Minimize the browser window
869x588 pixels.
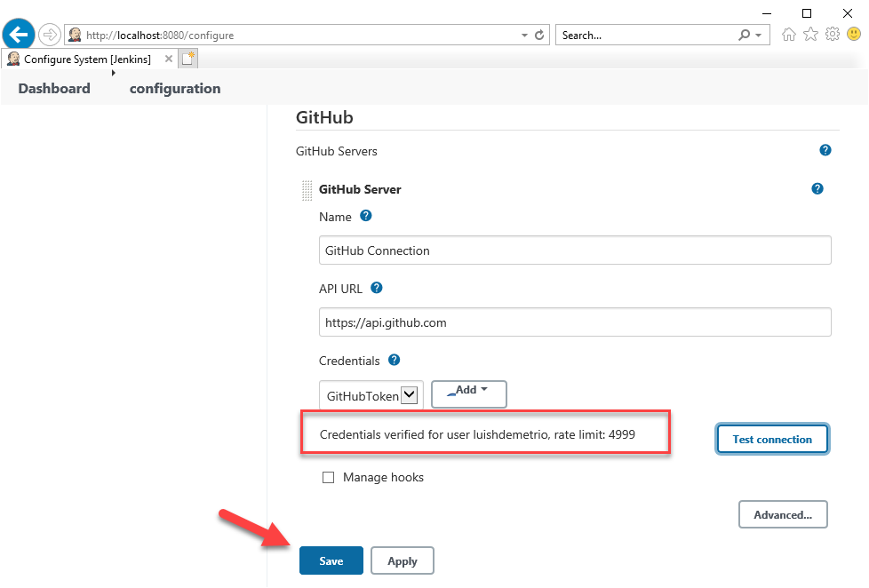[767, 13]
